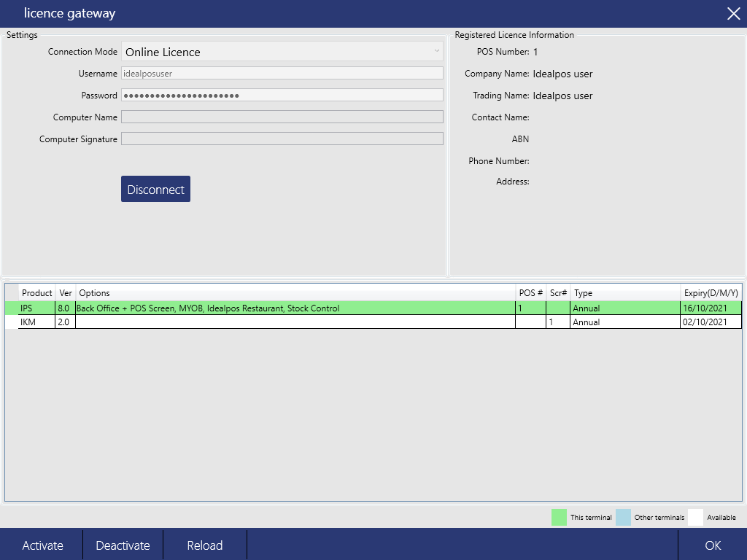This screenshot has height=560, width=747.
Task: Click the Computer Signature input box
Action: (x=282, y=138)
